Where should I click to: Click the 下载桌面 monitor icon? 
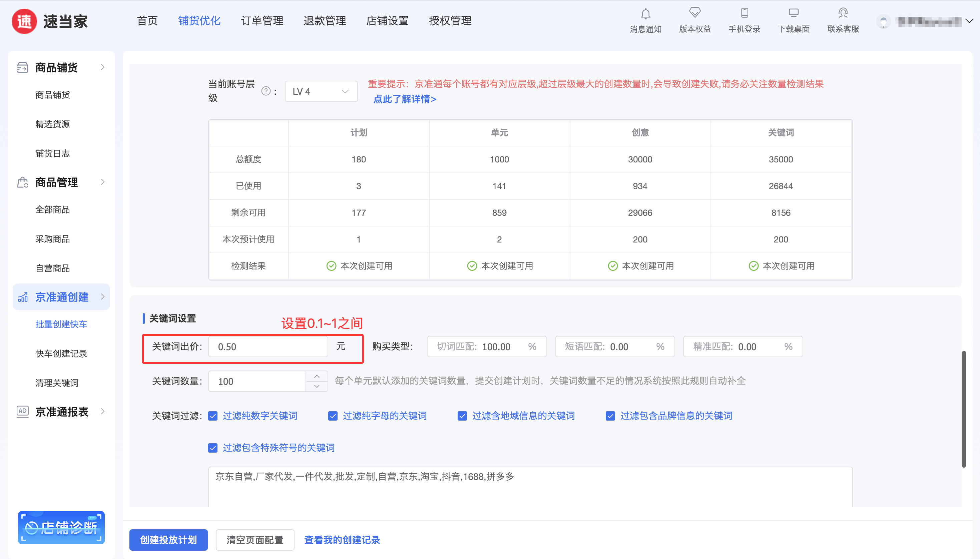794,13
